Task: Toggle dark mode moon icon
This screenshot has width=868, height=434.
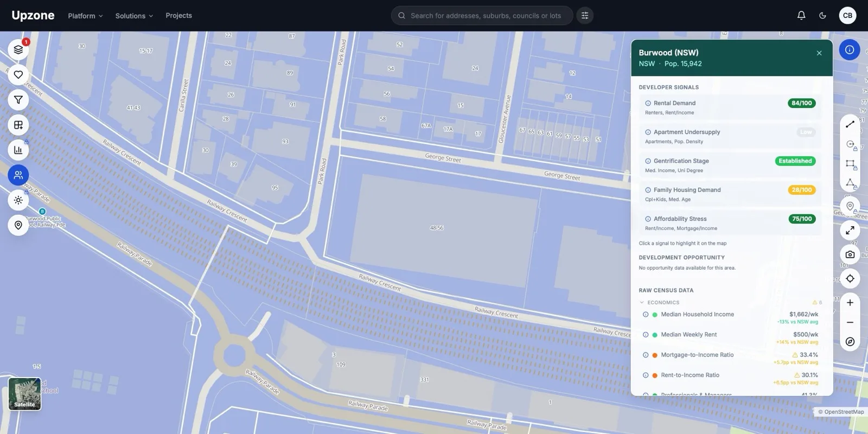Action: 822,16
